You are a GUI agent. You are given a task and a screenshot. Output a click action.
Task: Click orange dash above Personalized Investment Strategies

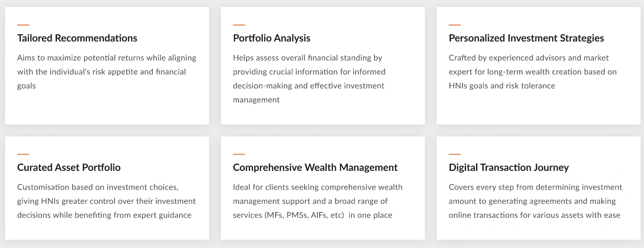[x=454, y=25]
